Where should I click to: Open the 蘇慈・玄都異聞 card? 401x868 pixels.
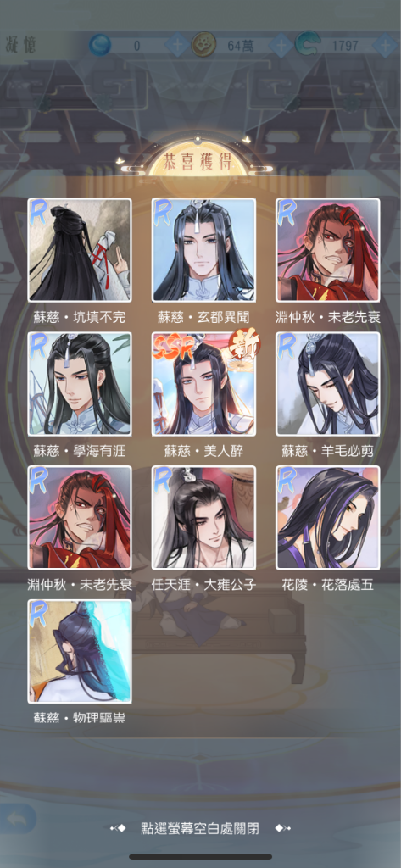pyautogui.click(x=203, y=250)
